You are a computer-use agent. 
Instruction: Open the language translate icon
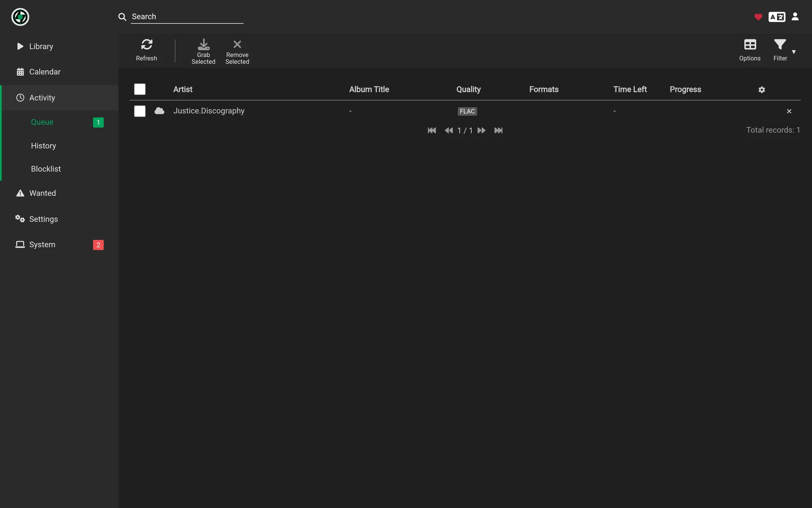[x=777, y=17]
